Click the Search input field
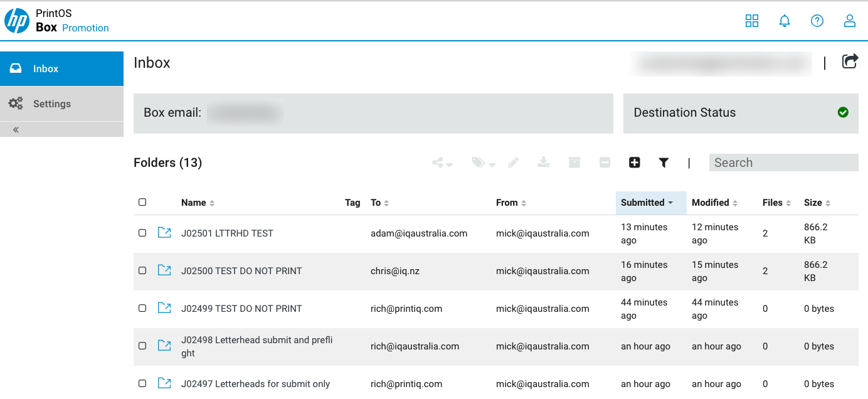 tap(783, 162)
